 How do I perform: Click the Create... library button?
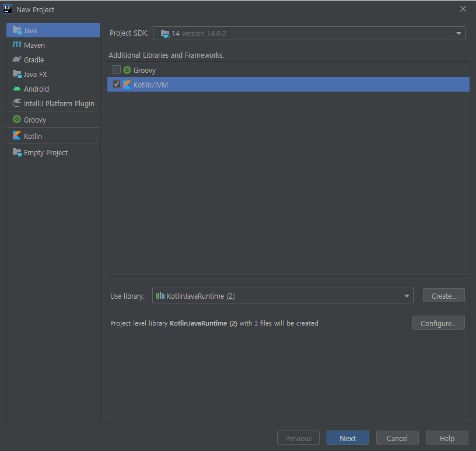(444, 295)
